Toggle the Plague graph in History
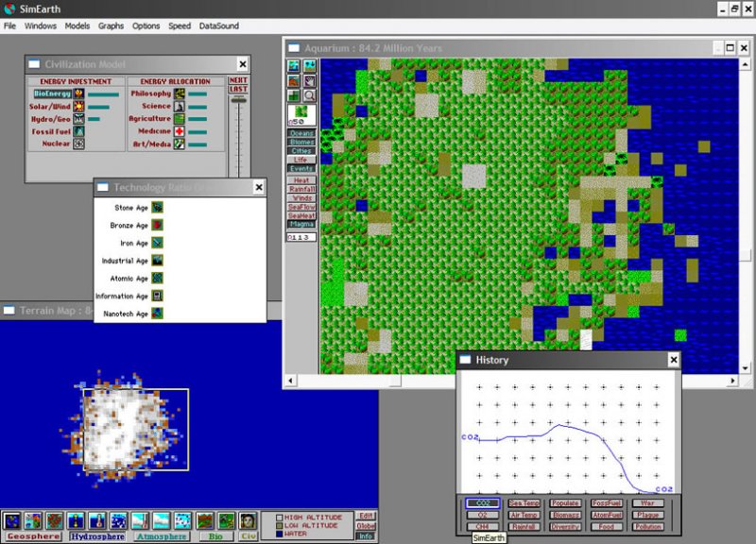Viewport: 756px width, 544px height. click(648, 515)
